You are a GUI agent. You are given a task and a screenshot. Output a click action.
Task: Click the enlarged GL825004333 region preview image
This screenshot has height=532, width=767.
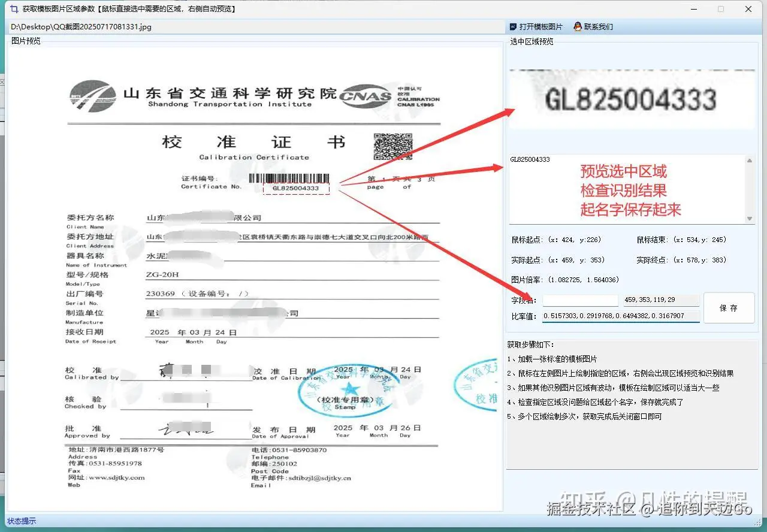click(632, 99)
